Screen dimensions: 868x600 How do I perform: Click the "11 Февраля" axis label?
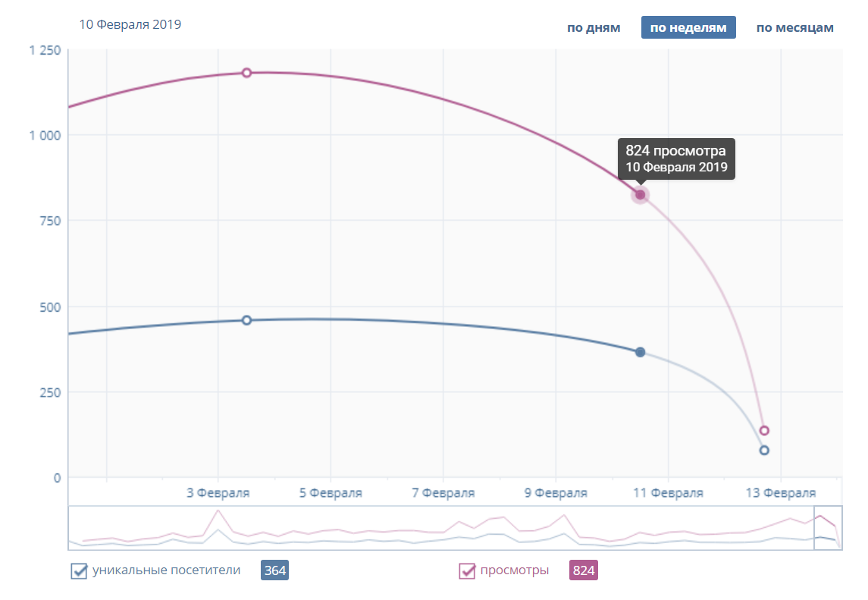pos(668,493)
